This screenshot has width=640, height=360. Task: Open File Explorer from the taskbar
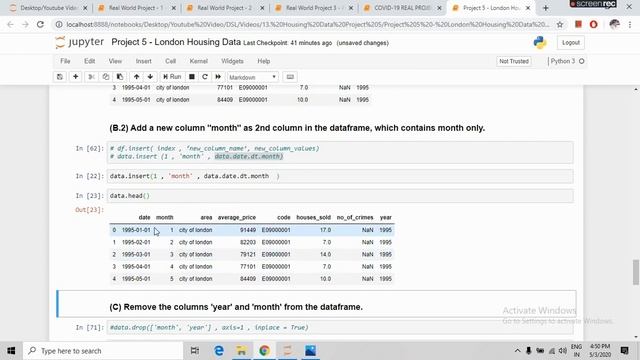point(241,351)
